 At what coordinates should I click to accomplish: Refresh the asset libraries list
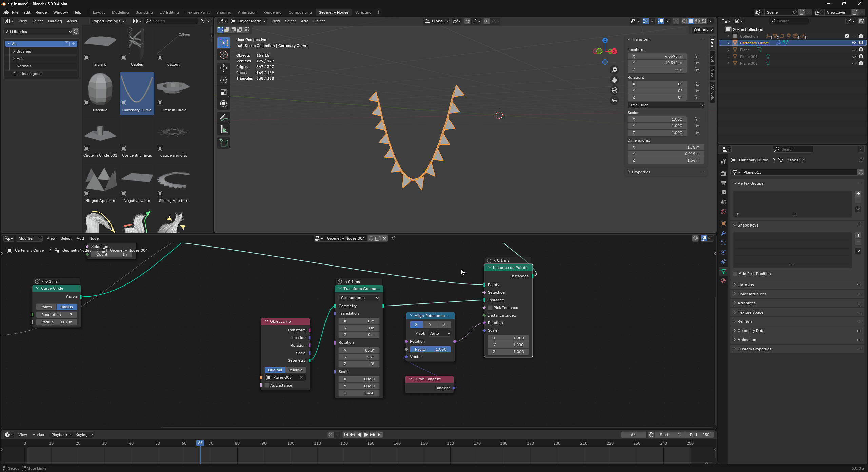coord(76,32)
